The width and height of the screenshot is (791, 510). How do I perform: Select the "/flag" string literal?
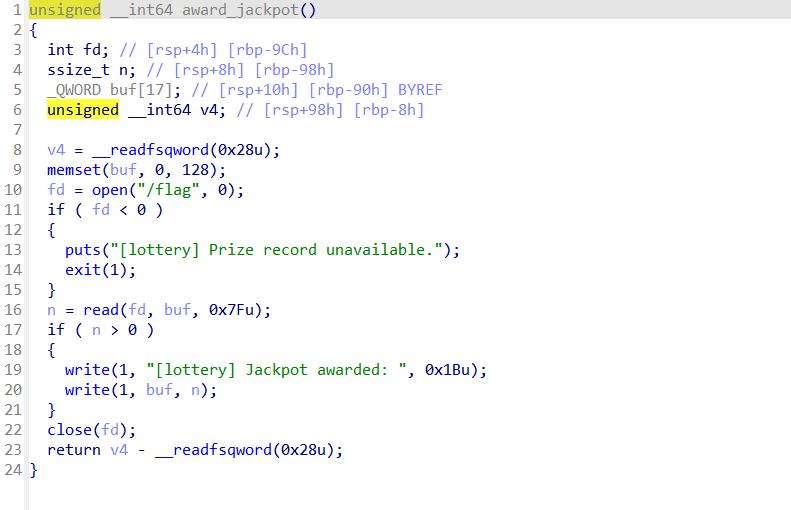point(168,190)
